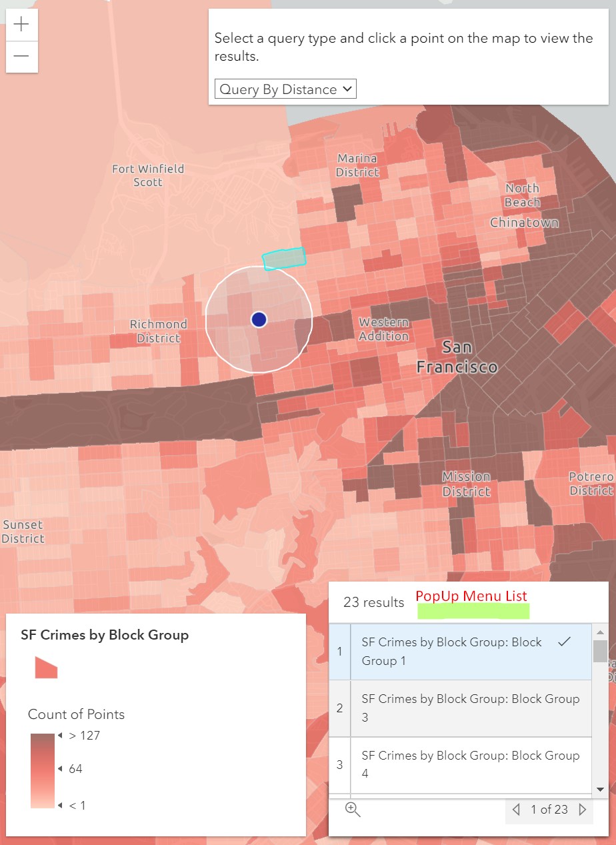
Task: Advance to the next result page arrow
Action: (x=584, y=810)
